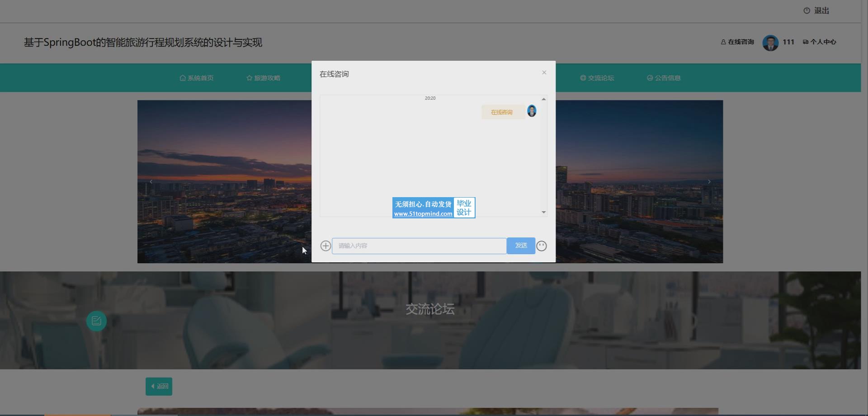Go to previous carousel slide arrow
Screen dimensions: 868x416
[x=151, y=182]
